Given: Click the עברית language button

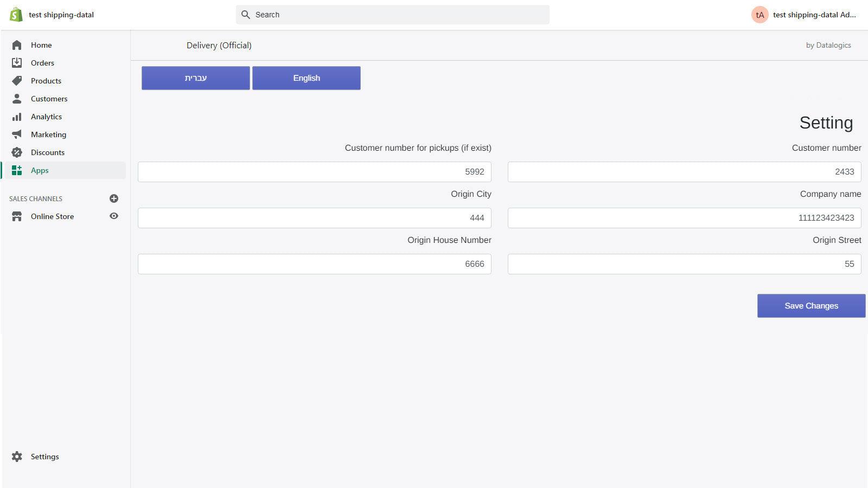Looking at the screenshot, I should tap(195, 78).
